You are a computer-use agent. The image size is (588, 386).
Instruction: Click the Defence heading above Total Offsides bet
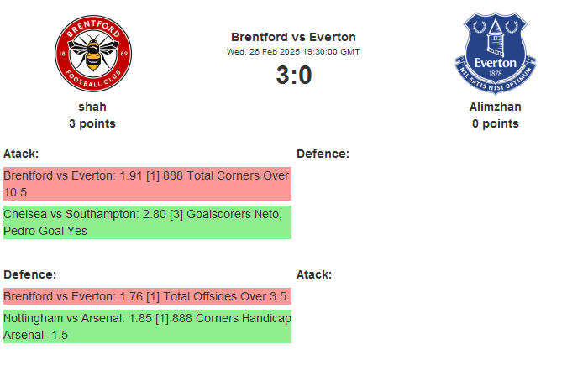pos(29,274)
